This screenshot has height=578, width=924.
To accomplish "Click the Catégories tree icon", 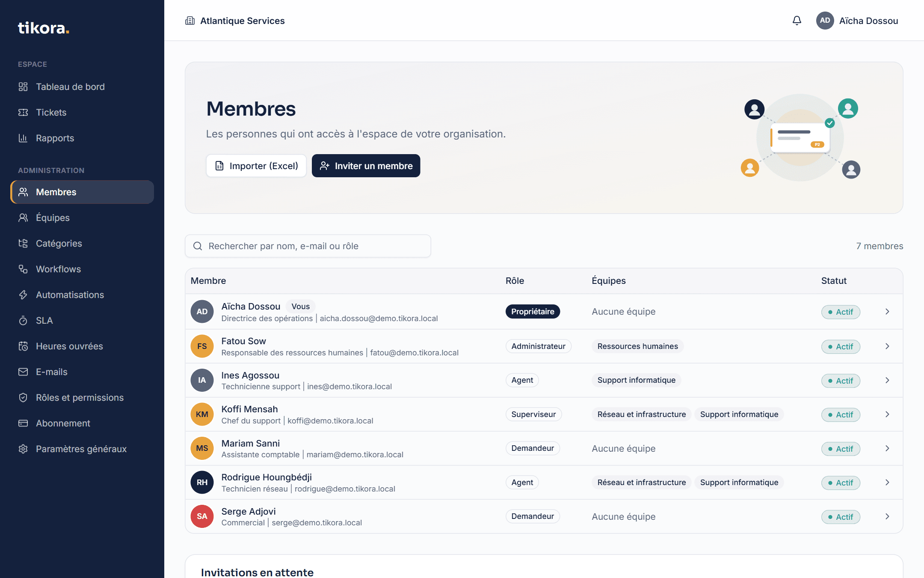I will 23,244.
